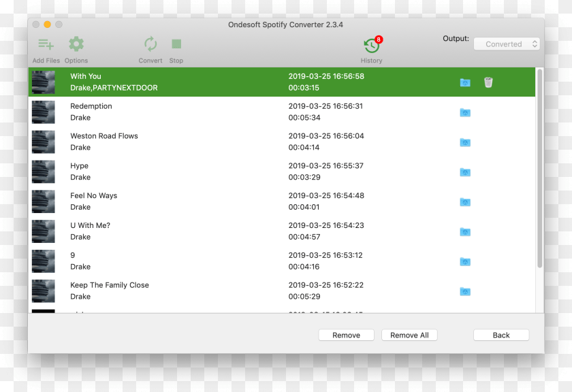
Task: Click the Remove button
Action: click(x=346, y=335)
